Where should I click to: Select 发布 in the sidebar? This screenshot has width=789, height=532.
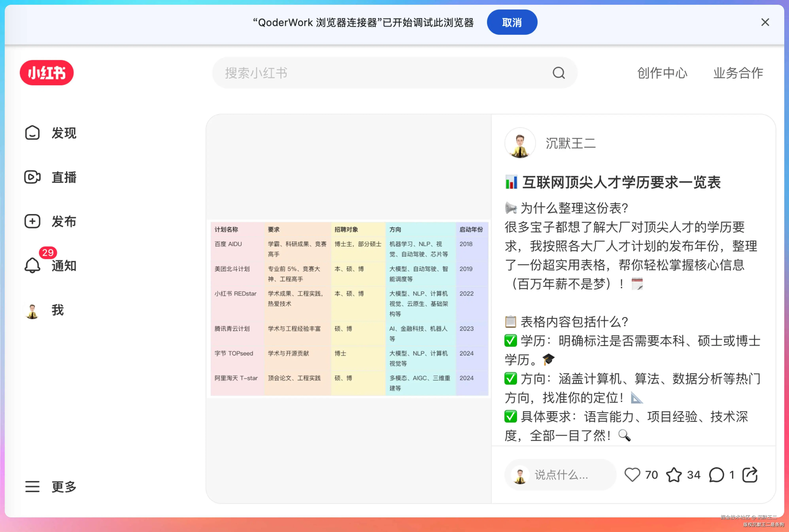point(64,222)
